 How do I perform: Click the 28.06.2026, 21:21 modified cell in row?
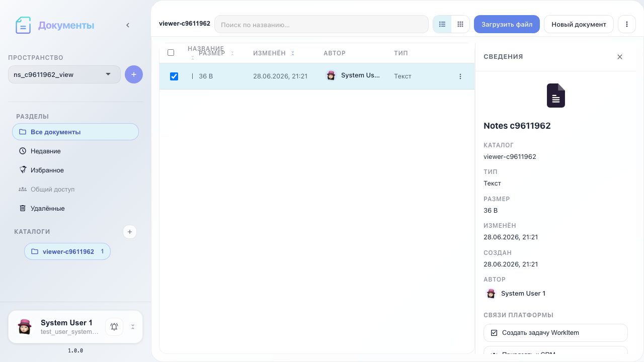pyautogui.click(x=280, y=76)
